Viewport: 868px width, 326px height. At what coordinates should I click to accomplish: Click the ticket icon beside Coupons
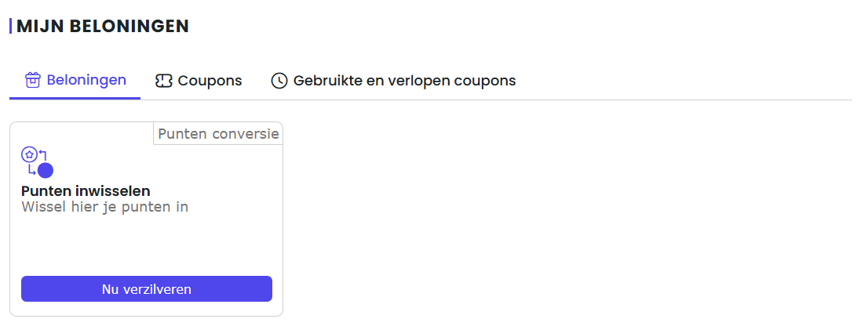[164, 81]
